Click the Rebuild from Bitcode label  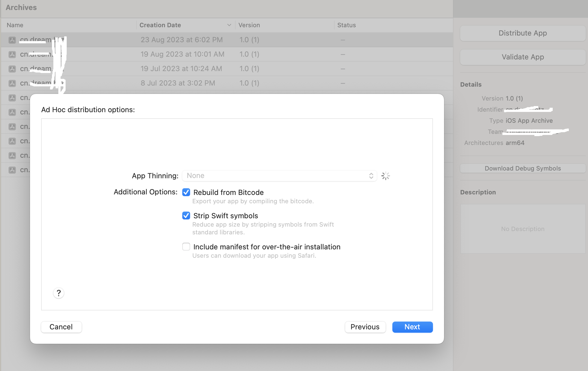[x=228, y=192]
